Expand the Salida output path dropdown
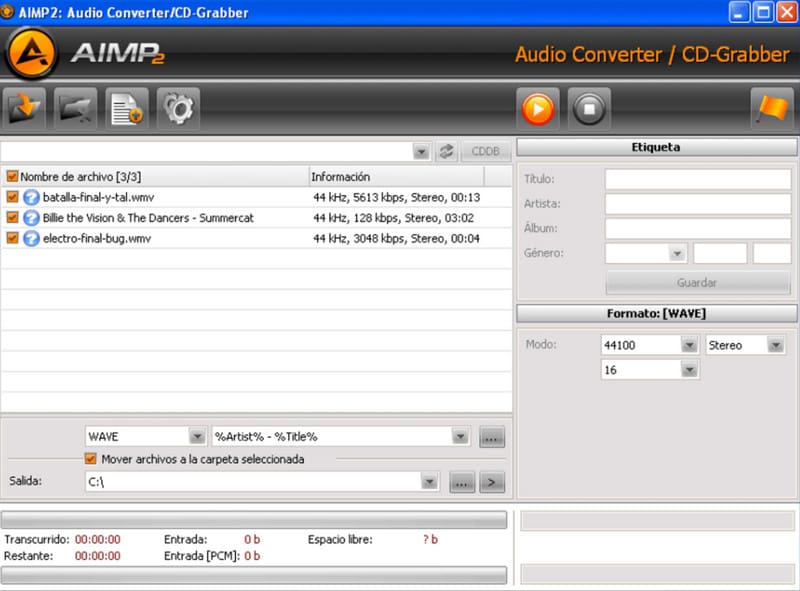Screen dimensions: 800x591 tap(431, 481)
